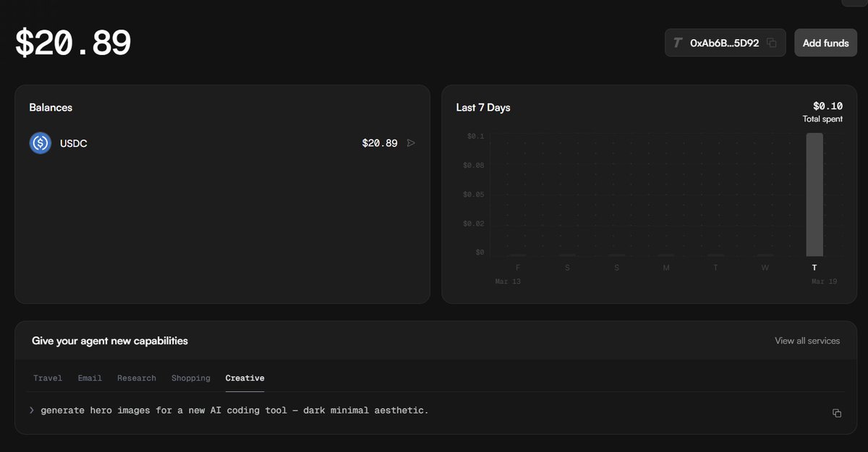Click the wallet address 0xAb6B...5D92 text
868x452 pixels.
[725, 43]
